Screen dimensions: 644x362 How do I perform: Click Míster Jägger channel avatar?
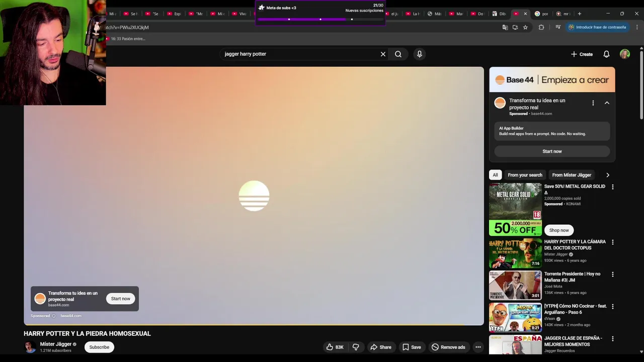click(30, 347)
